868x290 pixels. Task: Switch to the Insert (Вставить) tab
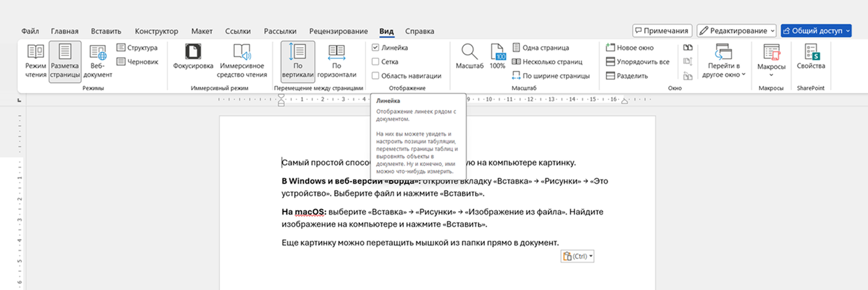tap(107, 31)
